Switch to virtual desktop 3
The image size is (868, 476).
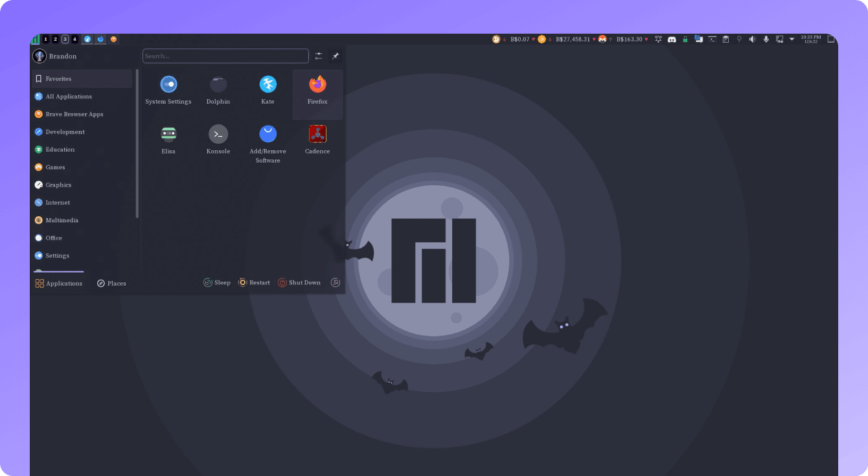65,40
